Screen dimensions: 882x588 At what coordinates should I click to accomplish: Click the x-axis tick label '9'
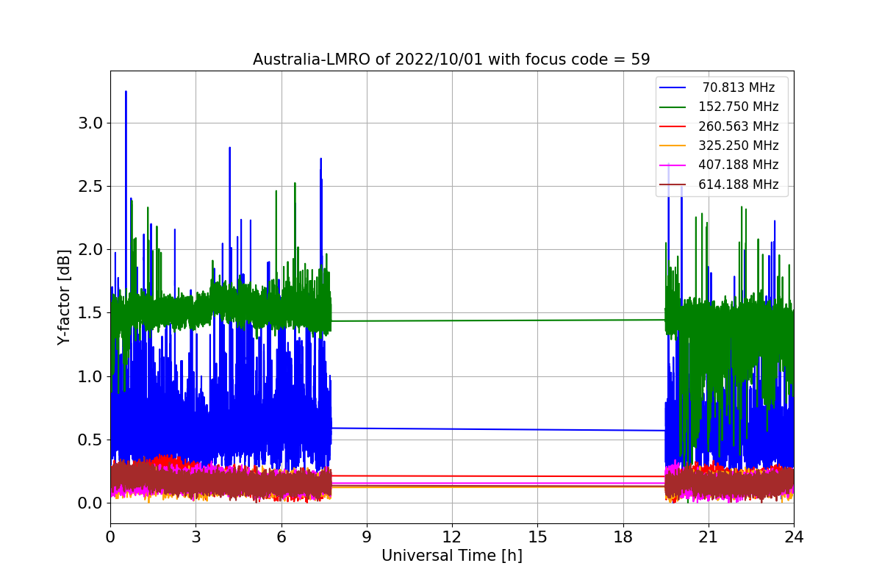[367, 537]
